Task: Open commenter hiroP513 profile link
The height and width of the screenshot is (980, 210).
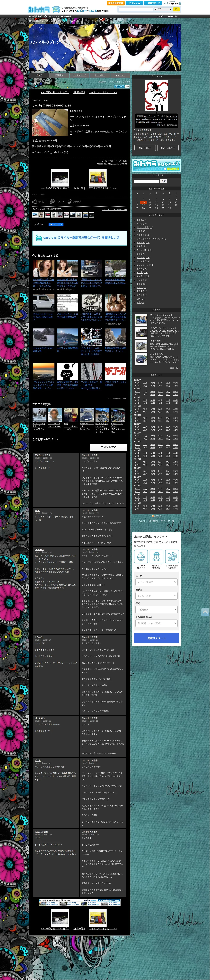Action: point(39,719)
